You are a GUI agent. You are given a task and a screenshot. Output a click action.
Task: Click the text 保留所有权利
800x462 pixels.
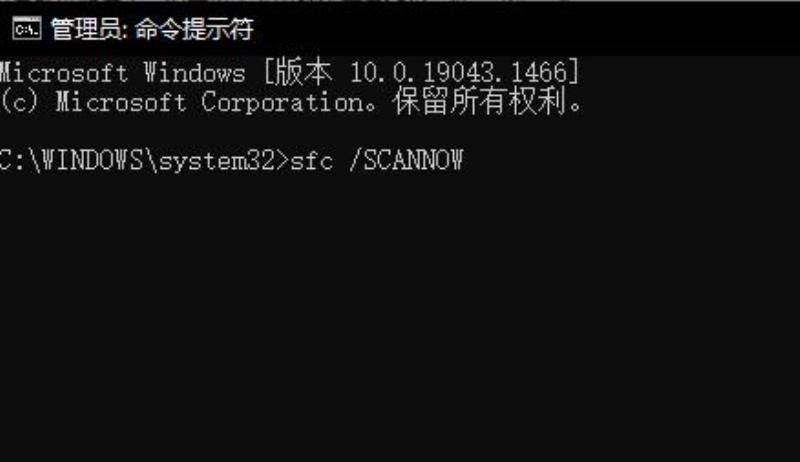[479, 101]
